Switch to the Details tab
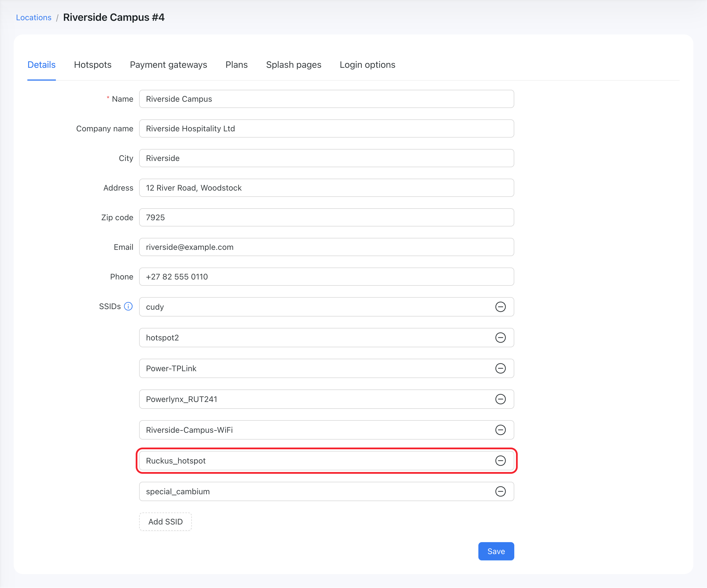Screen dimensions: 707x588 click(x=41, y=65)
